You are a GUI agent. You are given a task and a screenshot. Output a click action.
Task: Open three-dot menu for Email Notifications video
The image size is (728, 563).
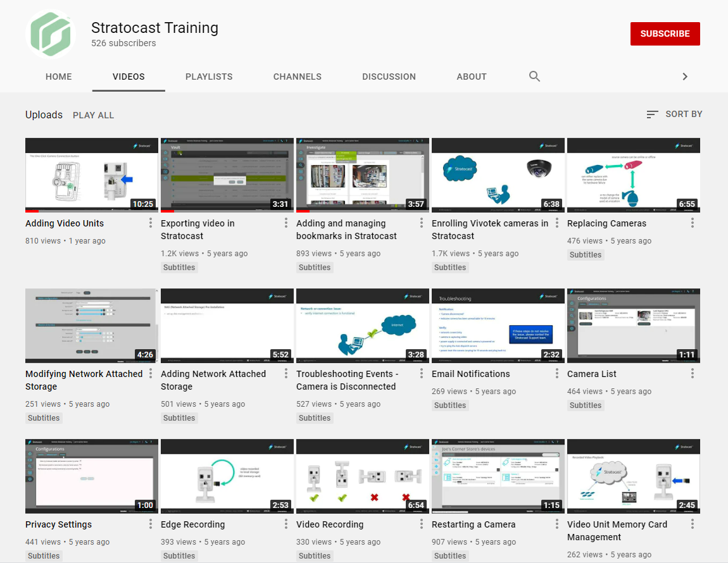tap(557, 374)
